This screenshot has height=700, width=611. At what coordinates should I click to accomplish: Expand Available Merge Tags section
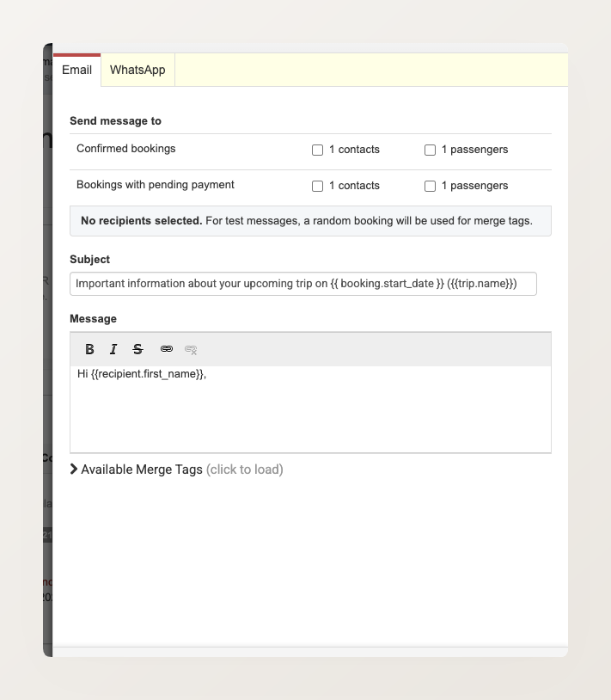pyautogui.click(x=177, y=470)
